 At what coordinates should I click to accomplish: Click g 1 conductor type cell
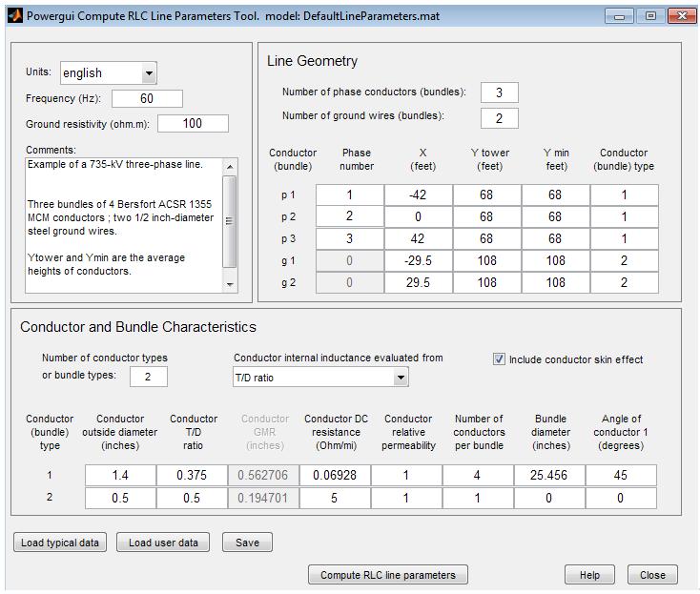(x=625, y=260)
